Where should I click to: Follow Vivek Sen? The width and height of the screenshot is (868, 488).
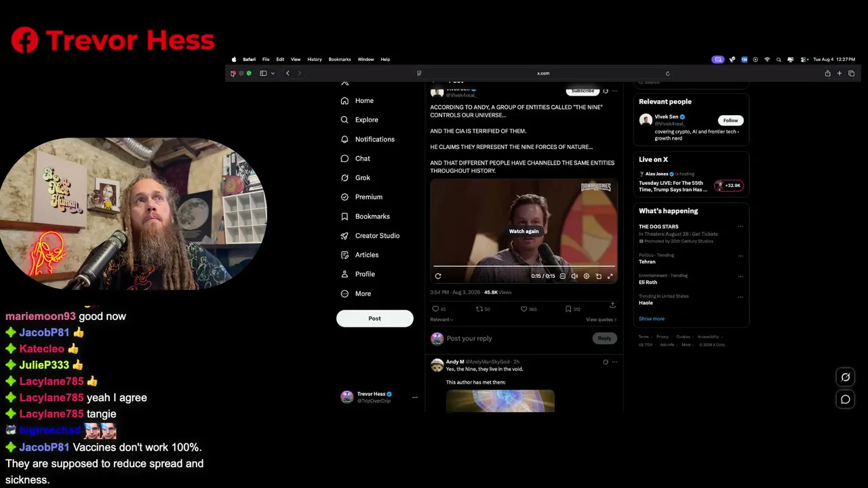tap(730, 120)
